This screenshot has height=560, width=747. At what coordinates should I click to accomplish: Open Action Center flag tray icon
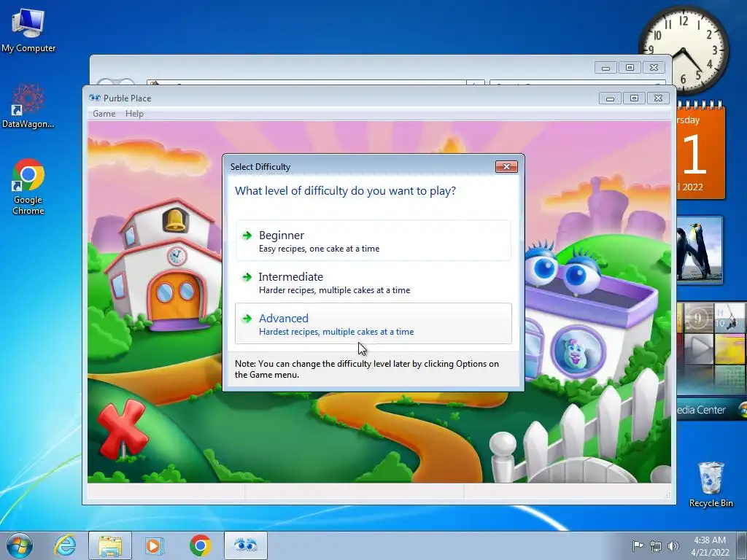coord(638,545)
